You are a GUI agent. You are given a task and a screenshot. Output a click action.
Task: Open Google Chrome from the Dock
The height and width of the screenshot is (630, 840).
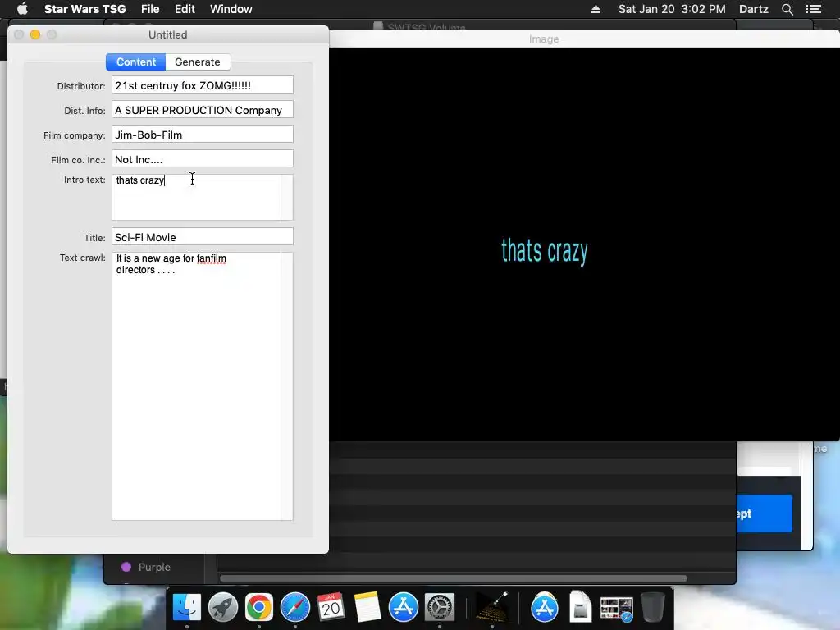[258, 607]
